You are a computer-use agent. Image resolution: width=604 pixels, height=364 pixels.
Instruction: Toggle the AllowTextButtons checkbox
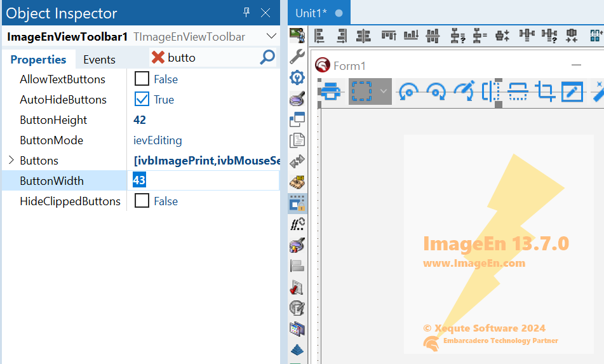point(142,79)
